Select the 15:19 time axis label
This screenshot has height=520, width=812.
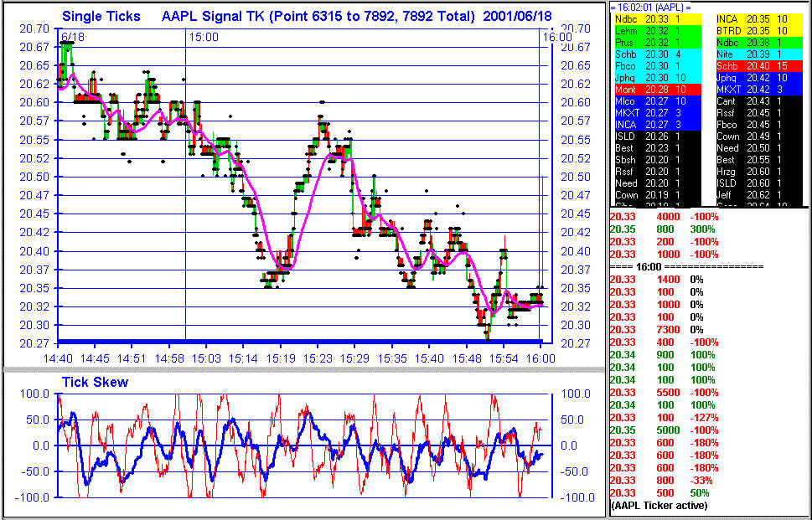click(281, 358)
